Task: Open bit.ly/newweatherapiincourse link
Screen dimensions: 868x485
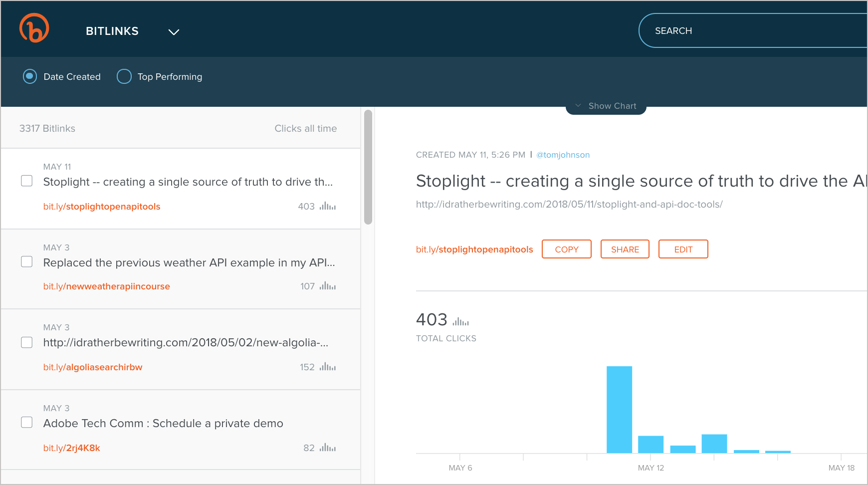Action: (107, 286)
